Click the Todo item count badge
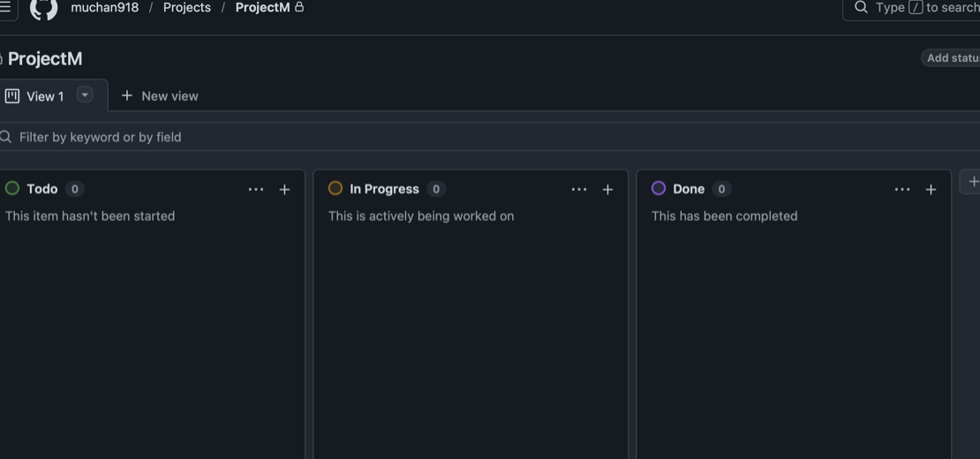980x459 pixels. pos(74,189)
